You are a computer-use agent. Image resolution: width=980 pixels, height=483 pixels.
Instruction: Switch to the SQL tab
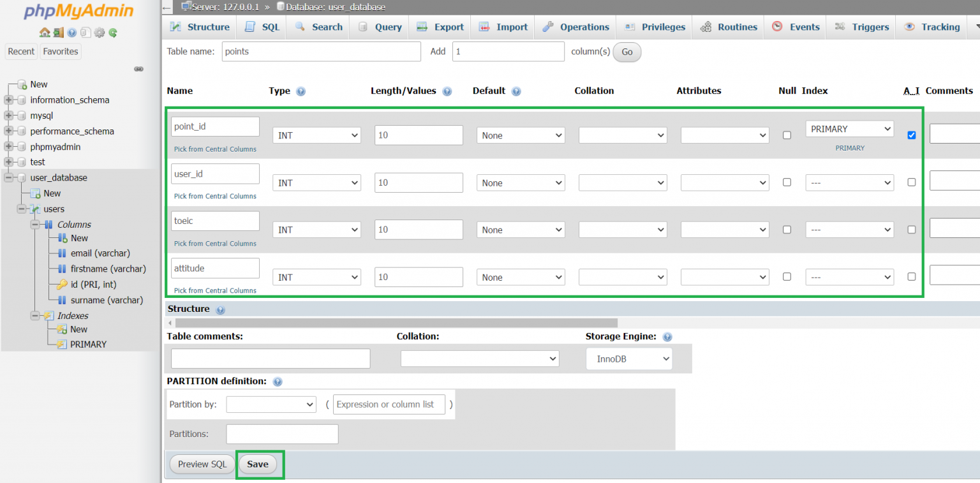tap(262, 27)
